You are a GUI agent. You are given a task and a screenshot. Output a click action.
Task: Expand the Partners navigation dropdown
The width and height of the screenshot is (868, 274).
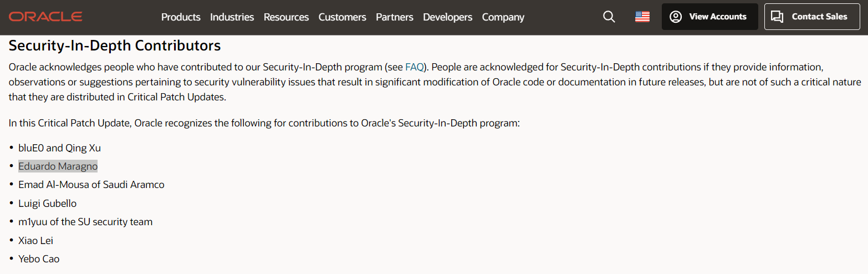[394, 17]
